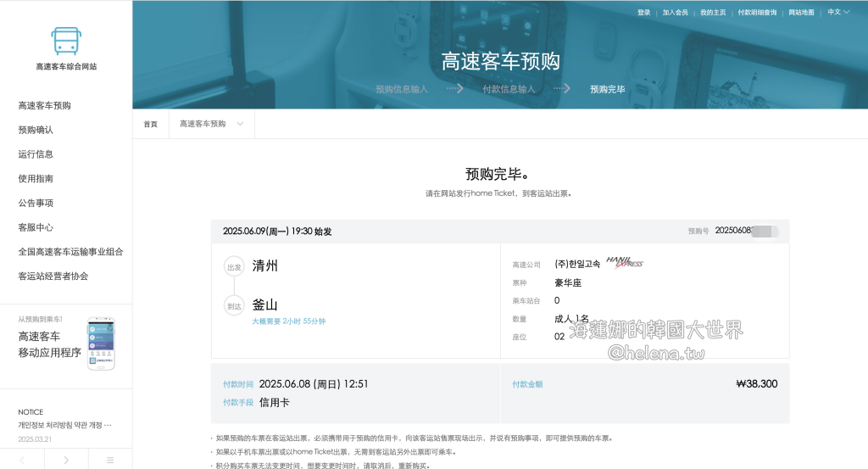The height and width of the screenshot is (469, 868).
Task: Click the Hanil Express company logo
Action: [625, 263]
